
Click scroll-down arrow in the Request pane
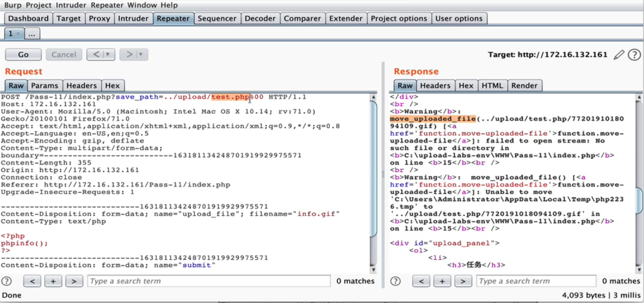coord(373,270)
